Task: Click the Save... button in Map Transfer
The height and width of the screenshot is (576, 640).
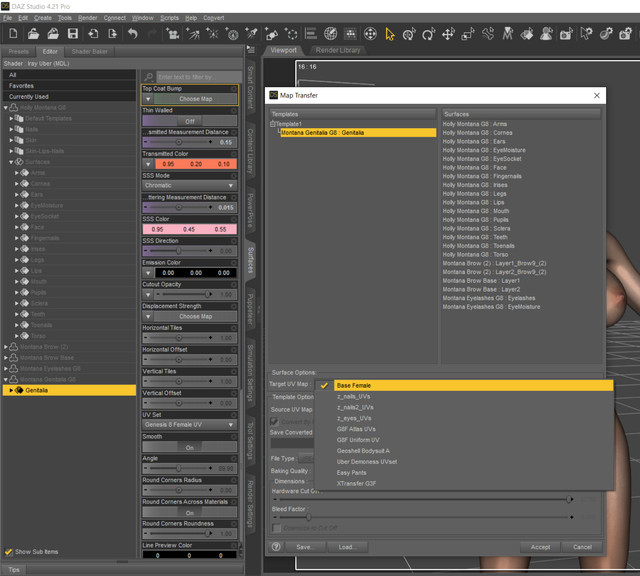Action: [x=304, y=547]
